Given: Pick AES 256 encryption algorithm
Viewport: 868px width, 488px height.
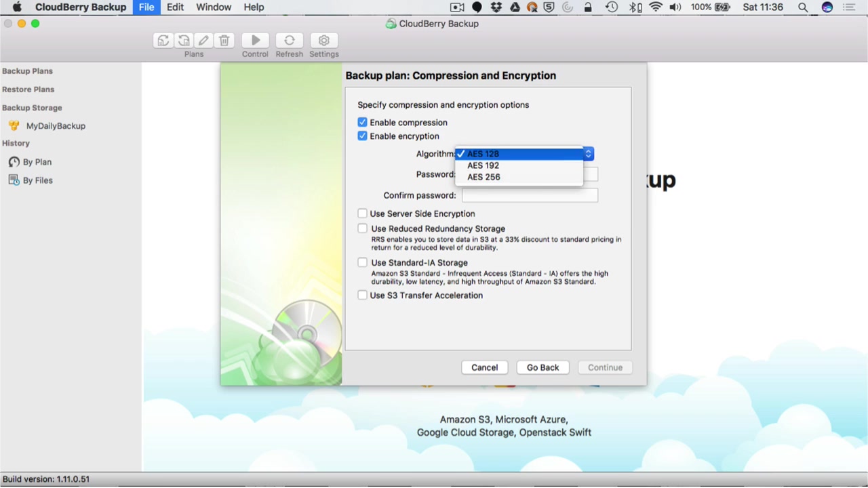Looking at the screenshot, I should pos(519,177).
